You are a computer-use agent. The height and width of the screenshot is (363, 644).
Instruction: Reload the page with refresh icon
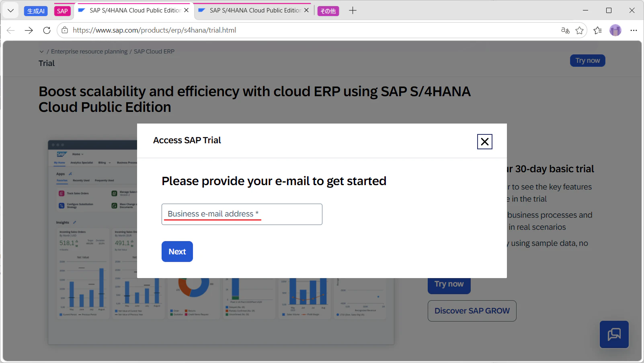[47, 30]
